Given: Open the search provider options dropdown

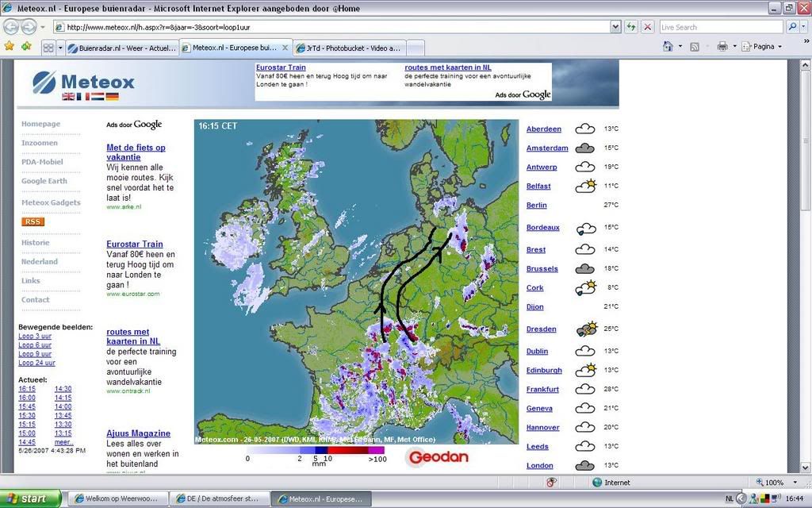Looking at the screenshot, I should (804, 27).
